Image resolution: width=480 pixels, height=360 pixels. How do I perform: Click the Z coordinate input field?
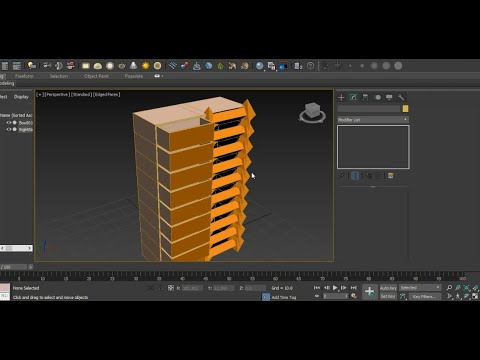[255, 288]
